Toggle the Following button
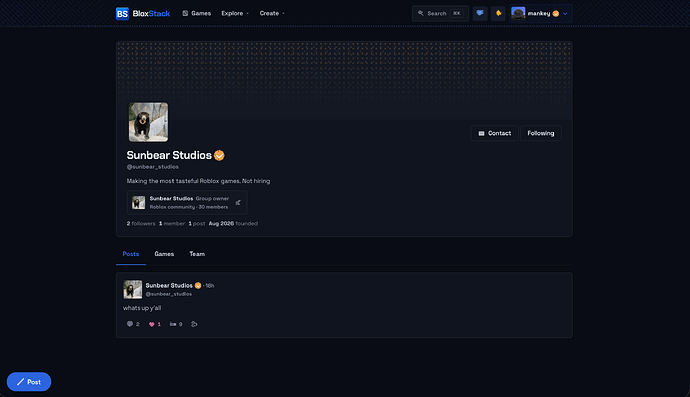Screen dimensions: 690x397 click(541, 133)
